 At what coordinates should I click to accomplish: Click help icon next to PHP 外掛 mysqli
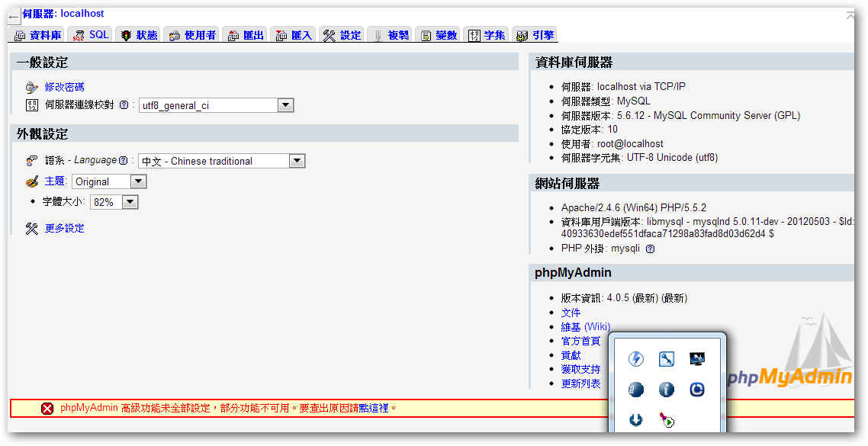coord(650,249)
